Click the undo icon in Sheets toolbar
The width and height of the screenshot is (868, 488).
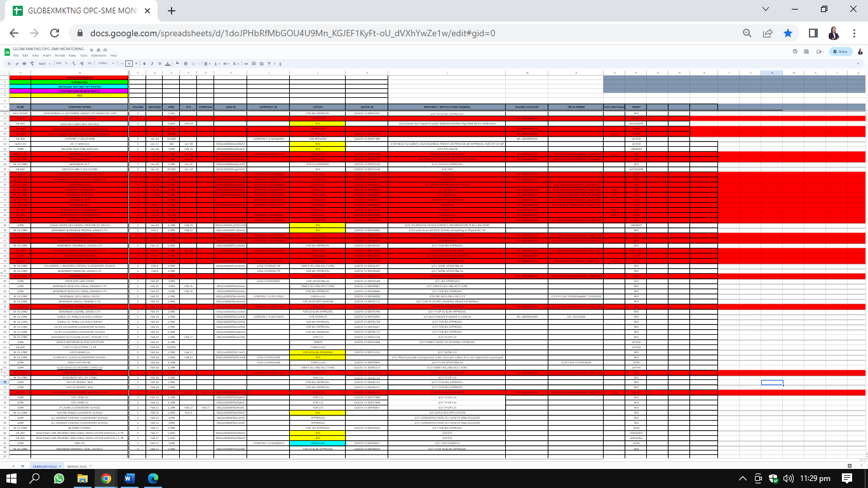[x=9, y=64]
